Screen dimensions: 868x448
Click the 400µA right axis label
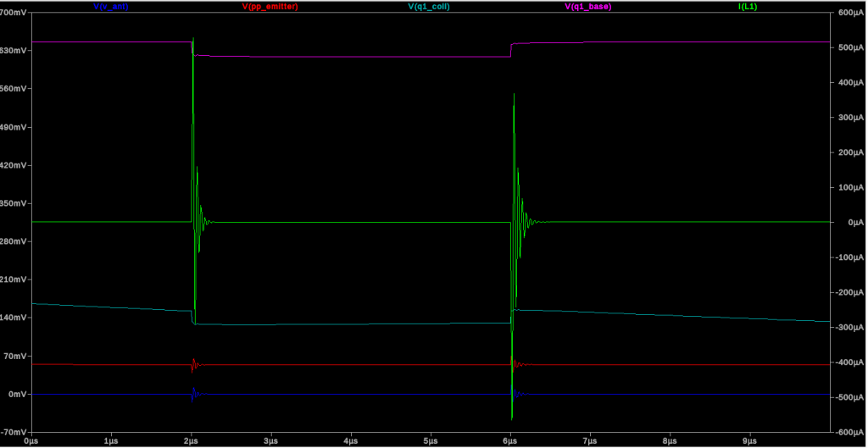850,82
